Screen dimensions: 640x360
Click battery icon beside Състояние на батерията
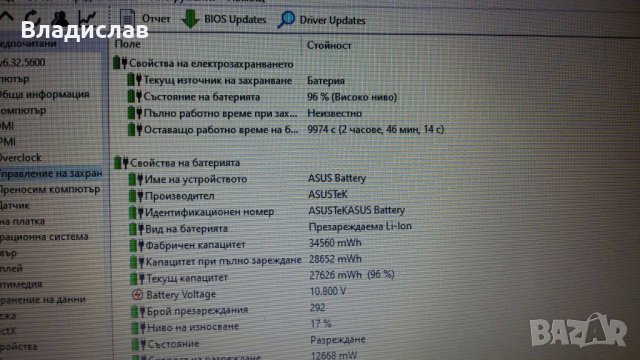[135, 96]
